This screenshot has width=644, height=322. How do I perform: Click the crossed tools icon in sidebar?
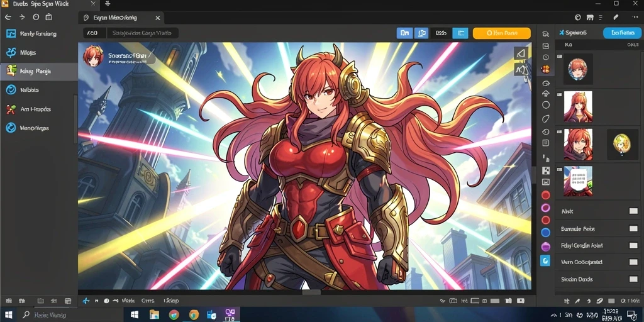[11, 109]
